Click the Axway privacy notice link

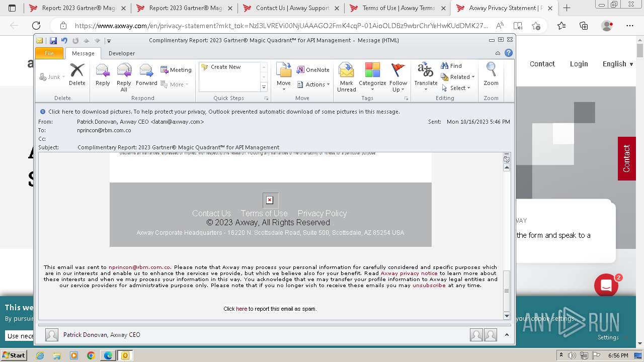coord(409,274)
